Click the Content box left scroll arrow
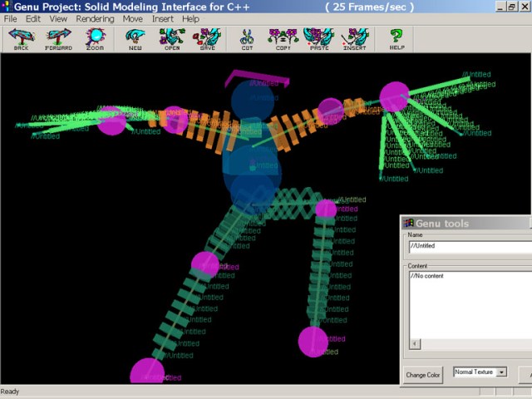 click(415, 343)
